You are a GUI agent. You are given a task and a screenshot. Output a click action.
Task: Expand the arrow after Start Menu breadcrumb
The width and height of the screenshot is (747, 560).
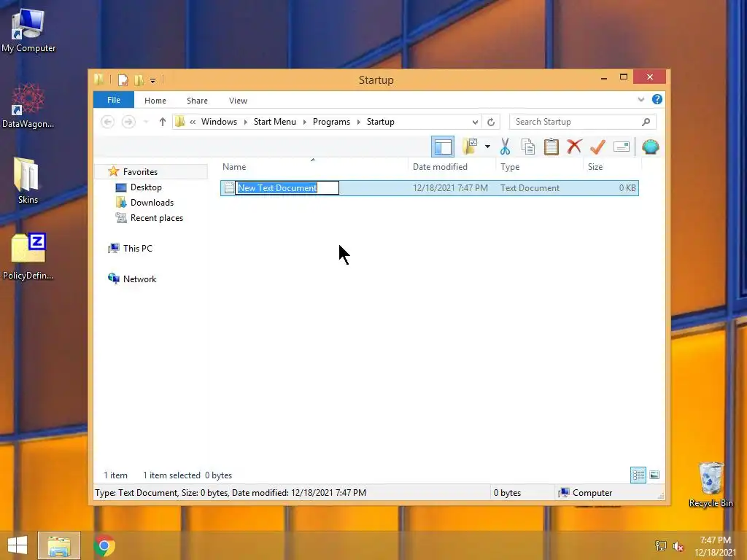304,122
